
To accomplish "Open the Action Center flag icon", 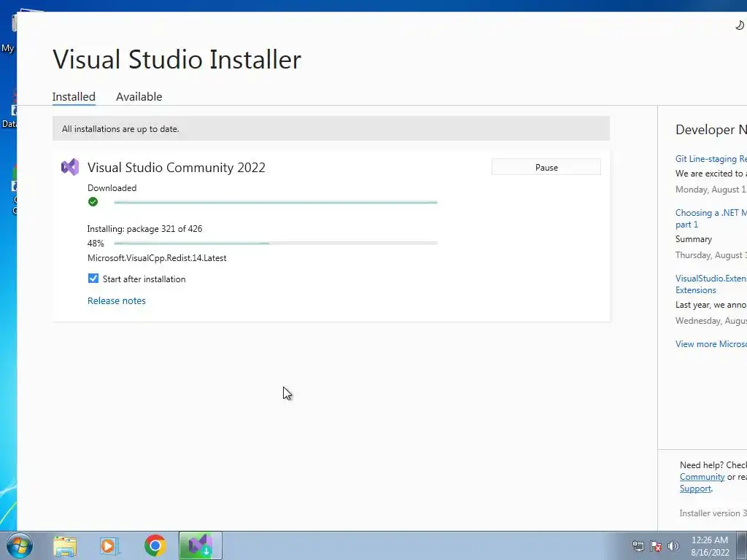I will click(x=656, y=546).
